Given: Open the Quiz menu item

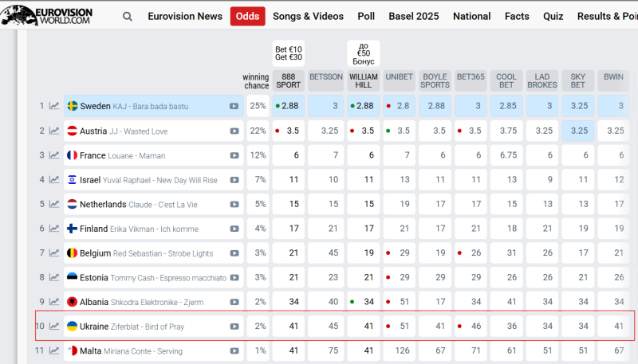Looking at the screenshot, I should [x=553, y=16].
